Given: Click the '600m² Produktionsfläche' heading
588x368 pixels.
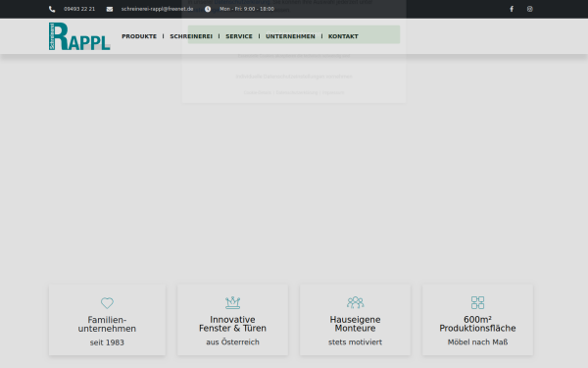Looking at the screenshot, I should (x=477, y=324).
